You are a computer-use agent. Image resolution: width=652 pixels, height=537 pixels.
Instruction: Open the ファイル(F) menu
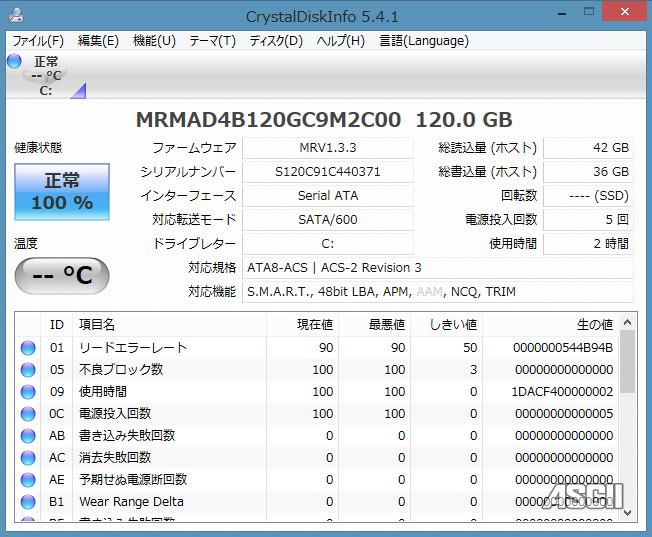[37, 41]
